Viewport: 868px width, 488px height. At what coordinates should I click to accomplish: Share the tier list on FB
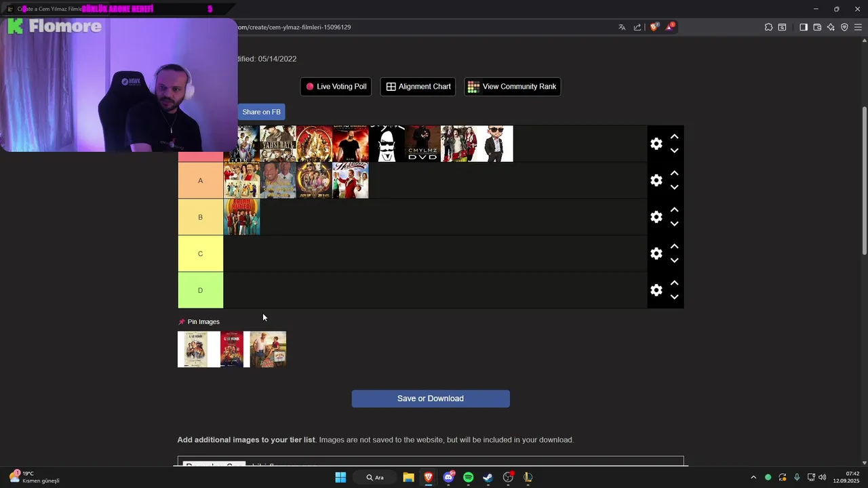point(261,112)
